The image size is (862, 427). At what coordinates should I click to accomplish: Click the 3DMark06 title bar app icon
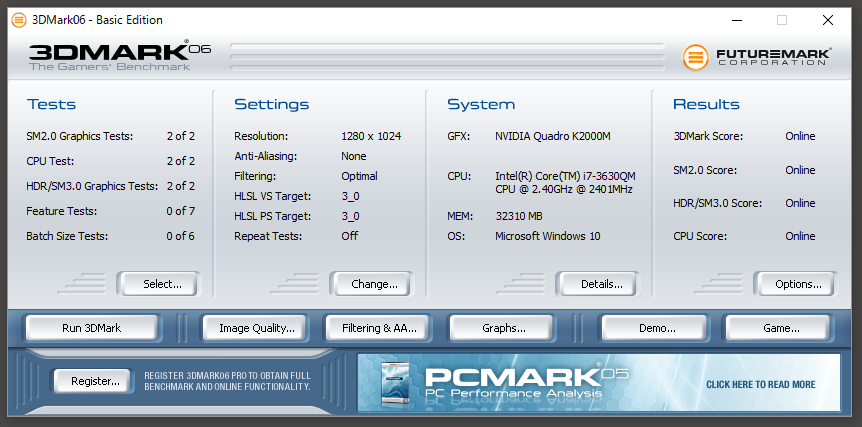pyautogui.click(x=19, y=20)
